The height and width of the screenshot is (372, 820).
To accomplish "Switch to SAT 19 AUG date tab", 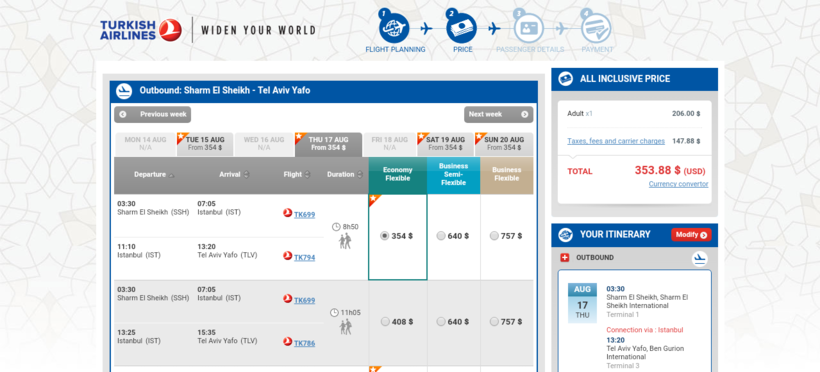I will click(x=446, y=144).
